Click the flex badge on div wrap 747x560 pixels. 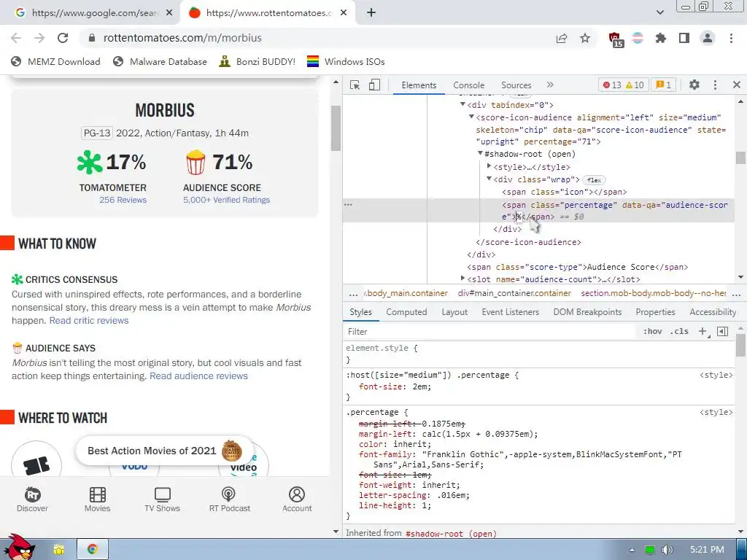pos(594,180)
